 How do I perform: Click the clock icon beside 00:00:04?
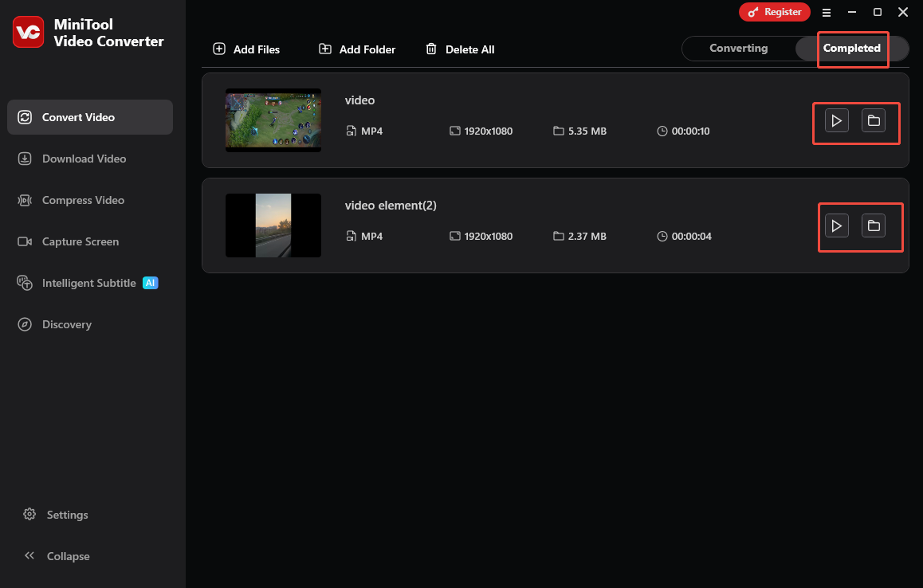[662, 236]
